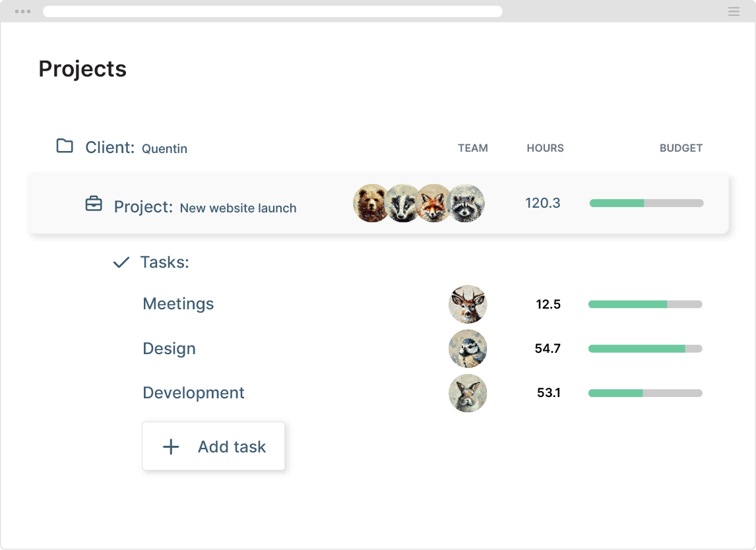The width and height of the screenshot is (756, 550).
Task: Click the bird avatar on Design task
Action: (468, 349)
